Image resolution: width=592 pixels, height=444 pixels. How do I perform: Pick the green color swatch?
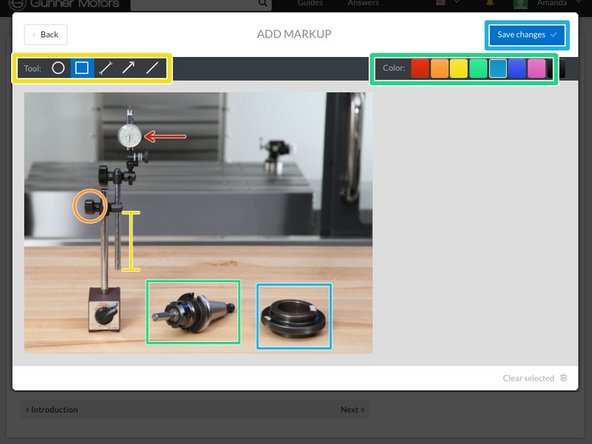478,68
